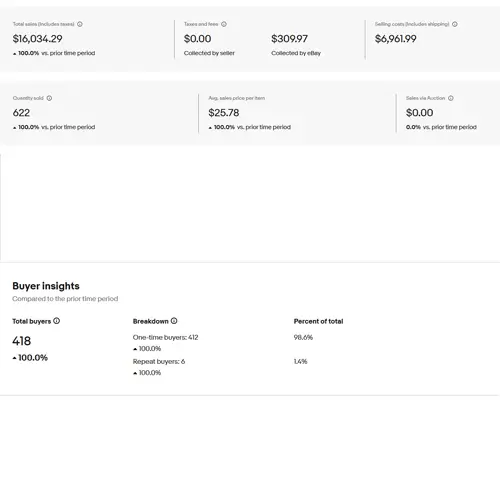The image size is (500, 500).
Task: Click the Percent of total column header
Action: pyautogui.click(x=318, y=321)
